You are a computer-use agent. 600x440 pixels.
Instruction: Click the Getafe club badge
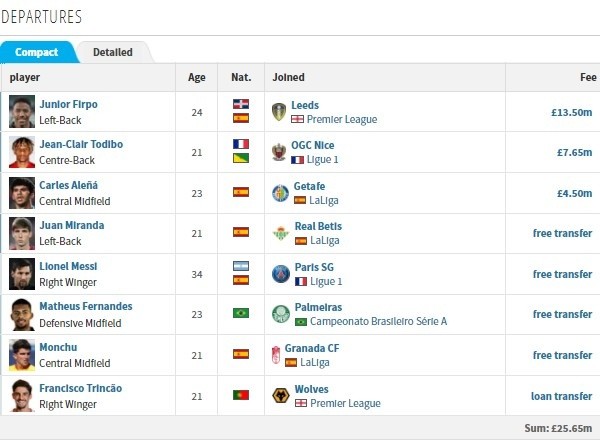tap(280, 193)
